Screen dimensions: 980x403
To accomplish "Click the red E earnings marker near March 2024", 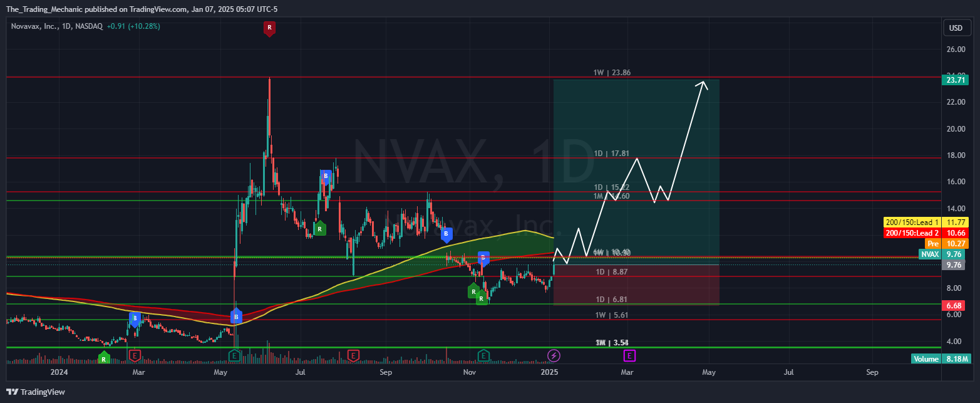I will (x=134, y=356).
